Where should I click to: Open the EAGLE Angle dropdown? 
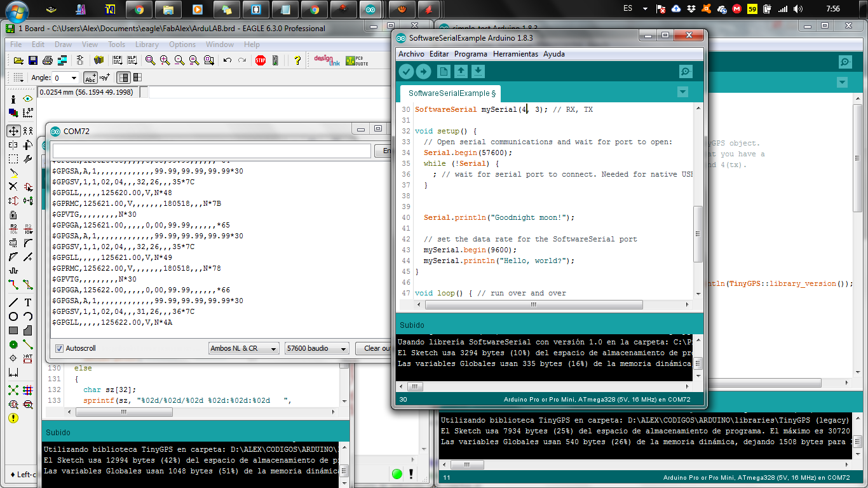click(65, 78)
